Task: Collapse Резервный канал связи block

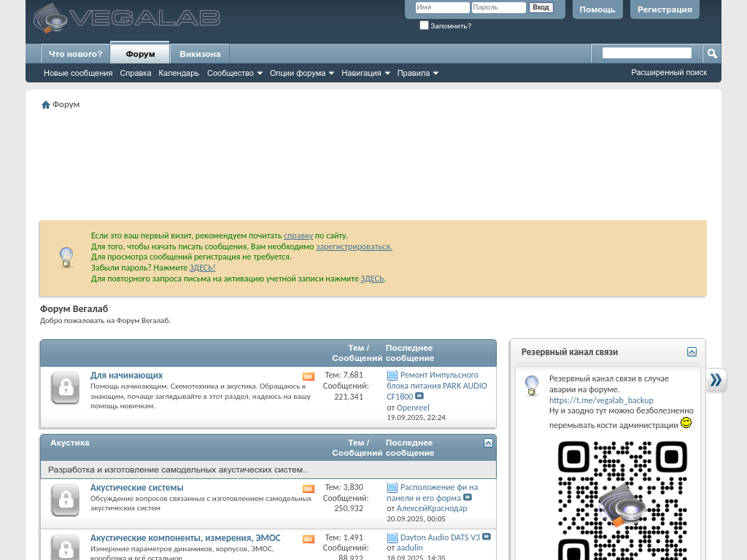Action: pos(692,352)
